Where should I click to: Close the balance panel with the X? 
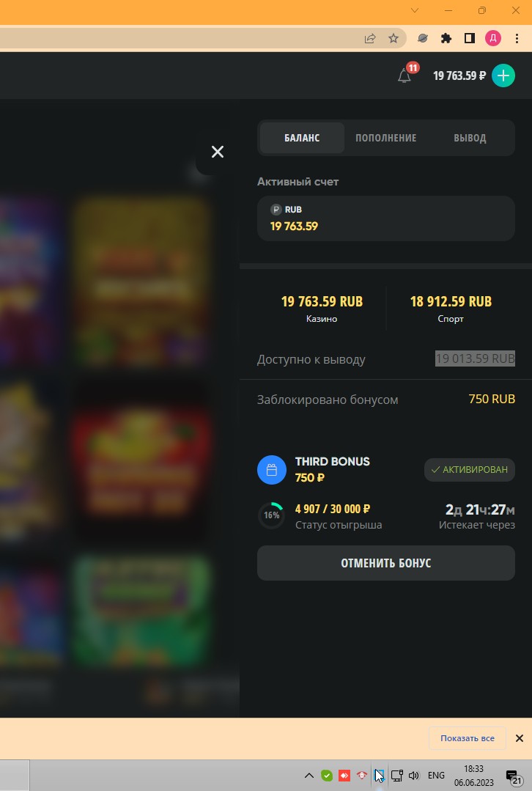218,152
